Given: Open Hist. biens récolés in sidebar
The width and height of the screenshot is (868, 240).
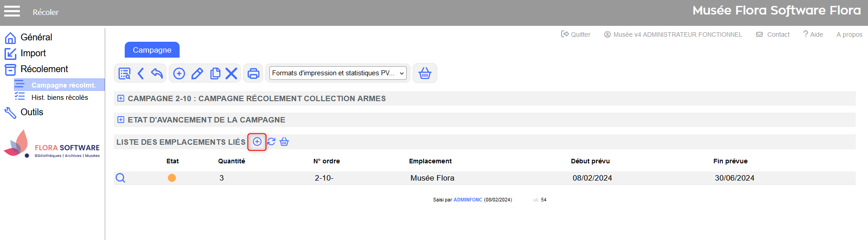Looking at the screenshot, I should click(x=59, y=98).
